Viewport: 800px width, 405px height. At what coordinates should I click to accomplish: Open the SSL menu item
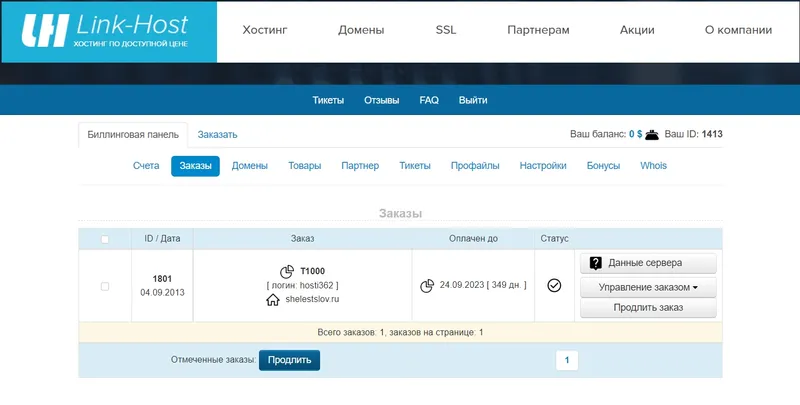[x=445, y=30]
